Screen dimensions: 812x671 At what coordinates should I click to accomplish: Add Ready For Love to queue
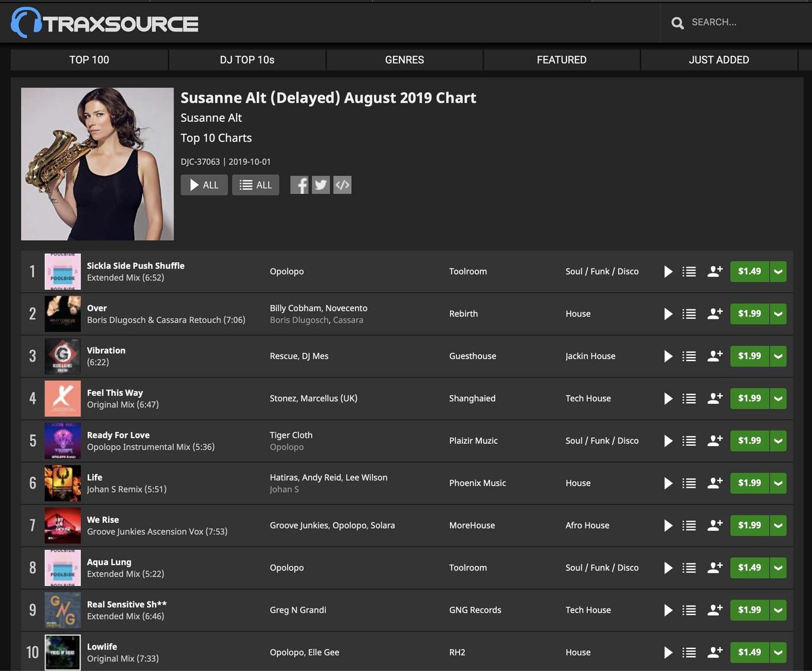point(689,441)
